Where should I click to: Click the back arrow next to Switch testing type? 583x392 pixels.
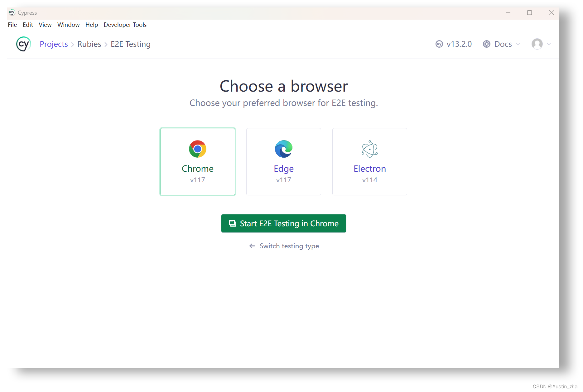point(252,246)
